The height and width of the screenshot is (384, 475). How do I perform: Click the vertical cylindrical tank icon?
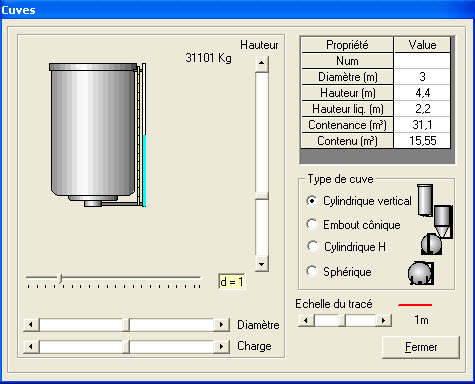pos(425,200)
